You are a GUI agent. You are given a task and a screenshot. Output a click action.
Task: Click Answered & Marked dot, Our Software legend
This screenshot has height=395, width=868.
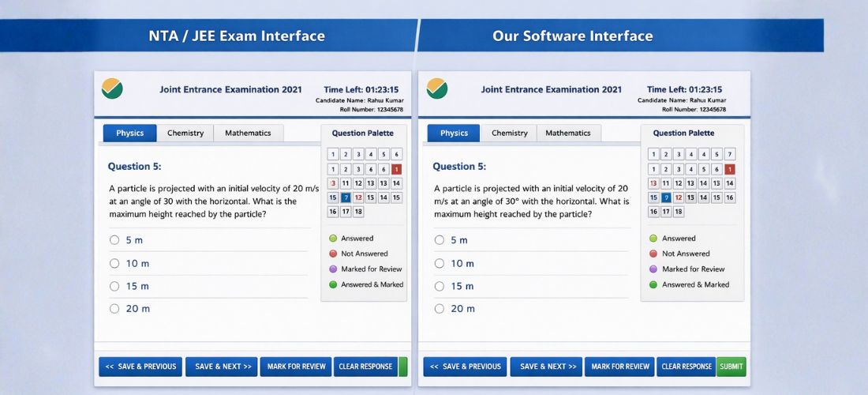[x=653, y=284]
